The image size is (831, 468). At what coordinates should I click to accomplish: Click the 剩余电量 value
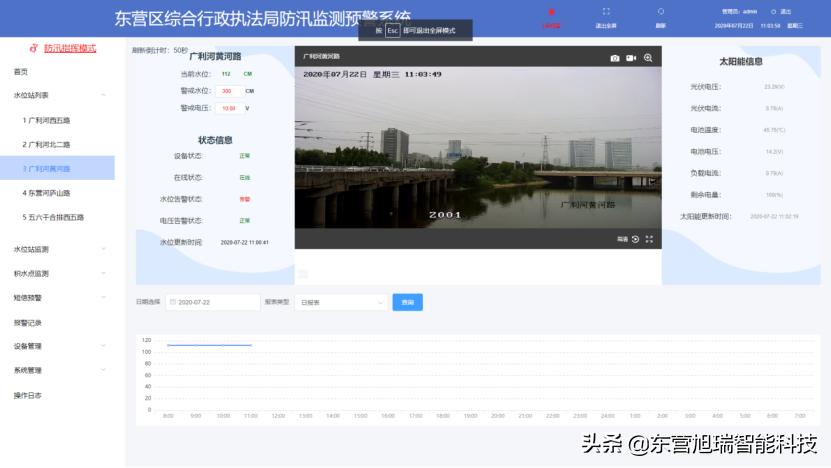774,195
